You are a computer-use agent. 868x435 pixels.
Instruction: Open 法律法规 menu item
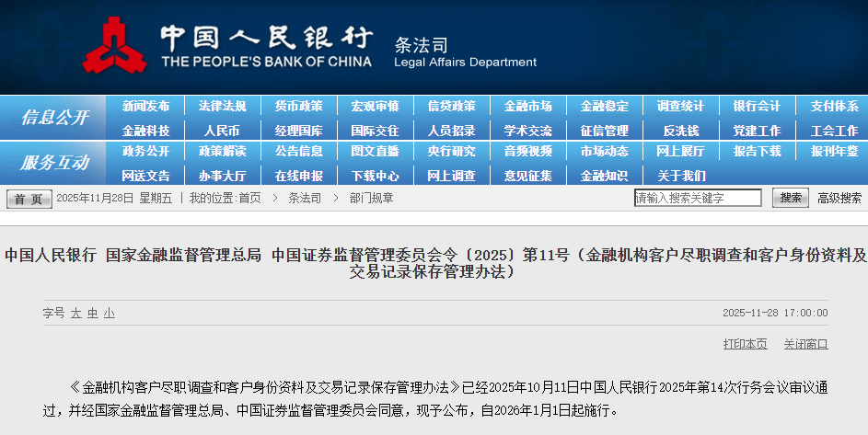(x=222, y=107)
